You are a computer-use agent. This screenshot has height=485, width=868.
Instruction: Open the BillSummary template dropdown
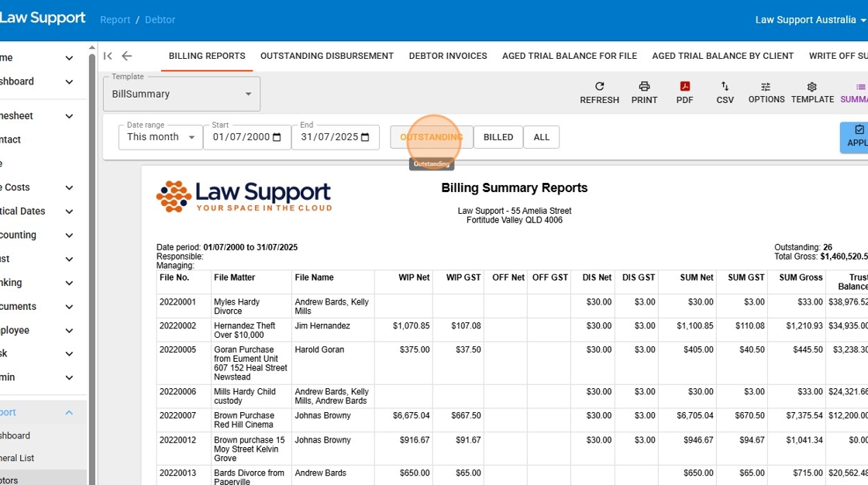(x=181, y=94)
